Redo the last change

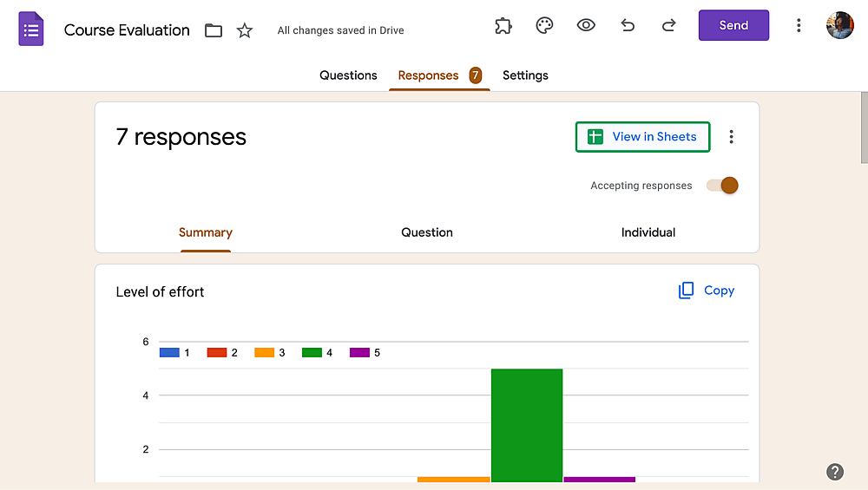(x=668, y=25)
